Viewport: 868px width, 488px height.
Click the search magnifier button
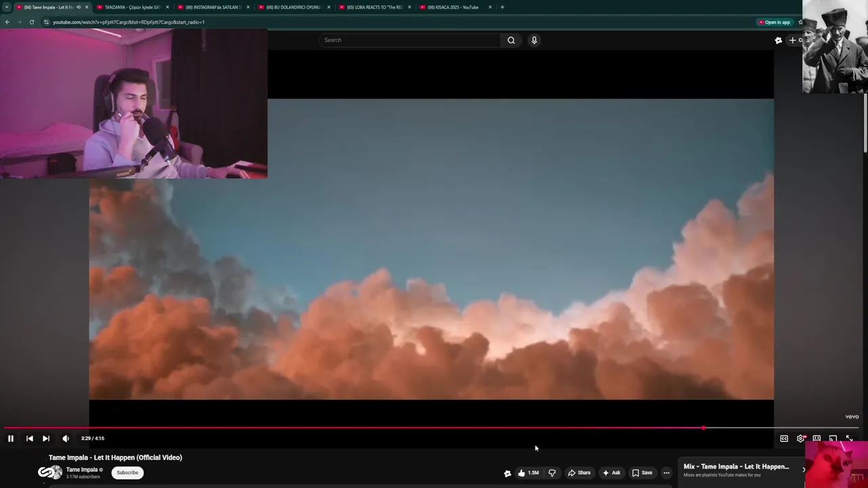click(x=511, y=40)
